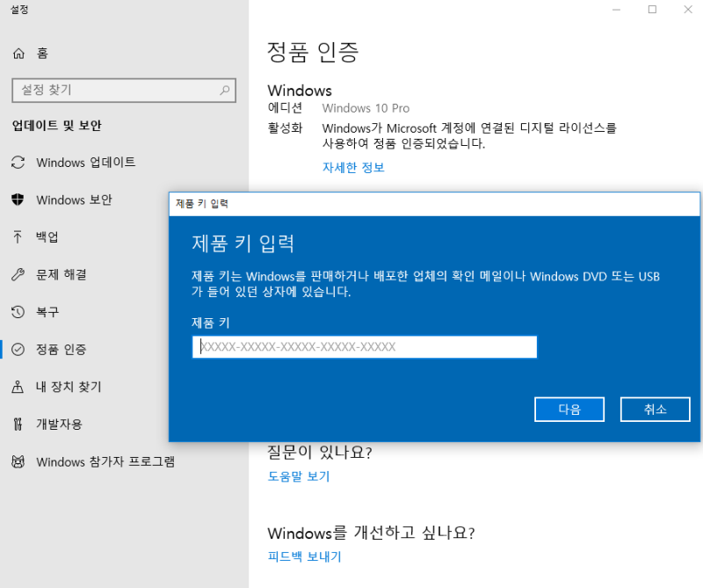Image resolution: width=703 pixels, height=588 pixels.
Task: Maximize the 설정 window
Action: (x=652, y=10)
